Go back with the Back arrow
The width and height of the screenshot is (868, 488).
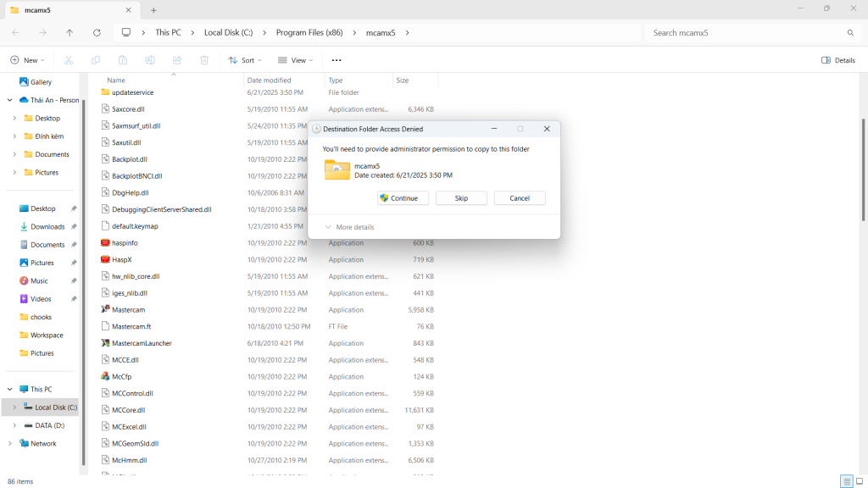(15, 33)
